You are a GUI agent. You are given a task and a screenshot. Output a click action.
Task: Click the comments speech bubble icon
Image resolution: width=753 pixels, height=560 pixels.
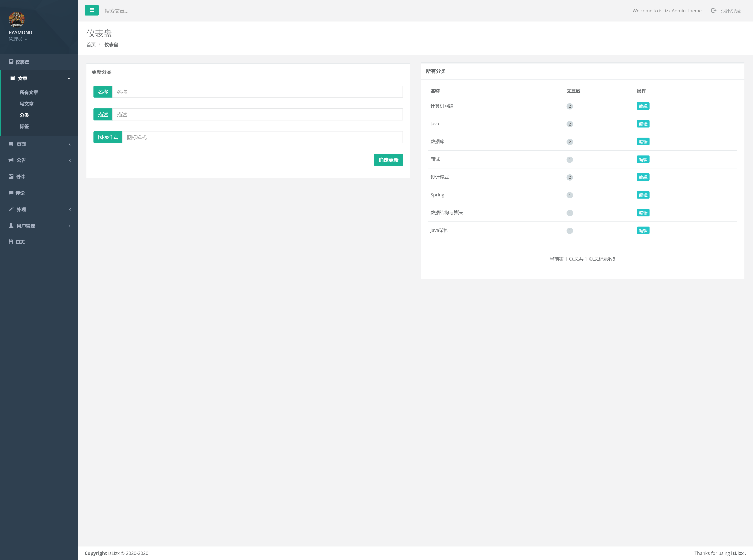[x=11, y=193]
